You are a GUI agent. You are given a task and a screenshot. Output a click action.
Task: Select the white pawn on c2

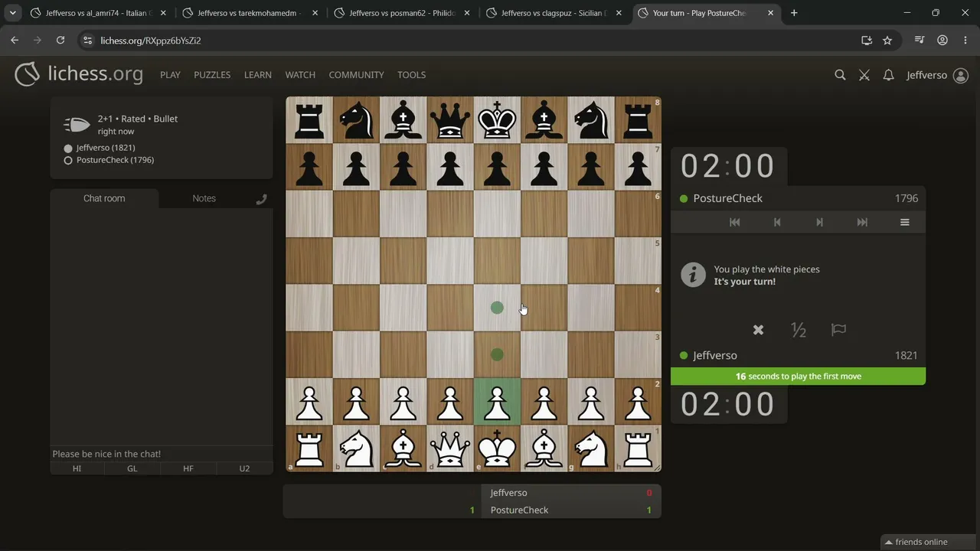click(x=403, y=402)
